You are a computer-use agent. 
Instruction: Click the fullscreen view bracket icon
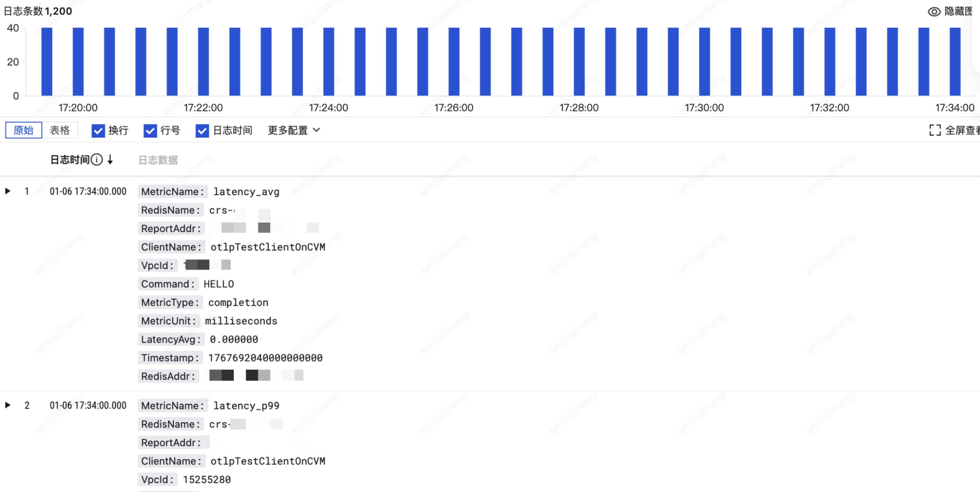coord(935,130)
